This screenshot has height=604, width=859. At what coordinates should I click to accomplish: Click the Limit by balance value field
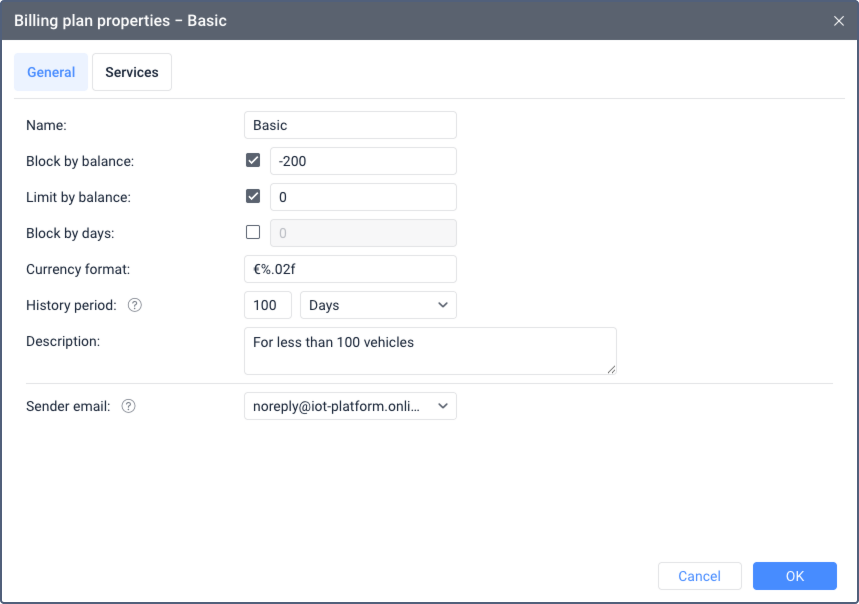[363, 197]
